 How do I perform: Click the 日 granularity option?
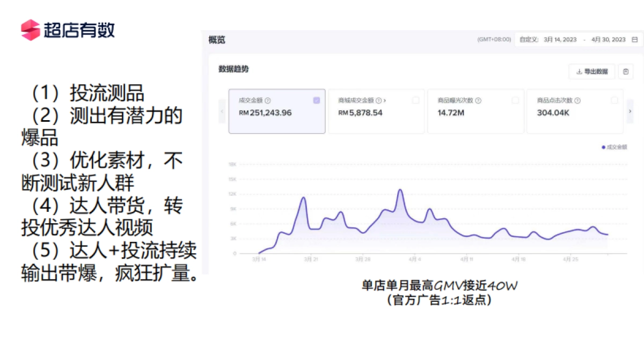[x=633, y=39]
